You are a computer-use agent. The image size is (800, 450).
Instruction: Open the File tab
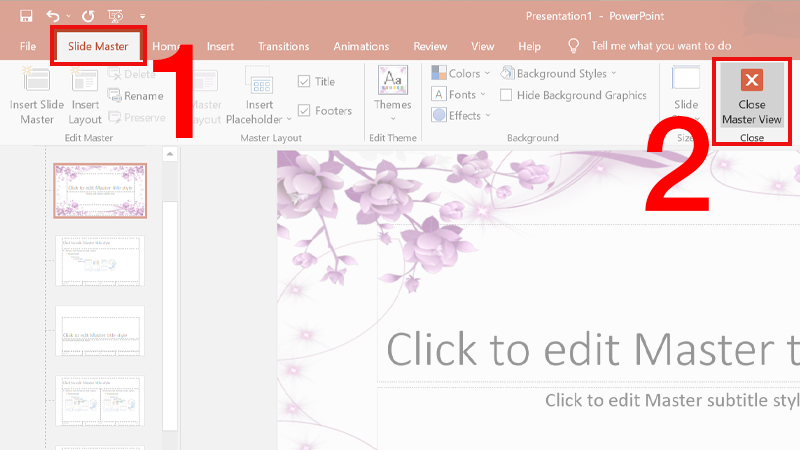[x=28, y=46]
